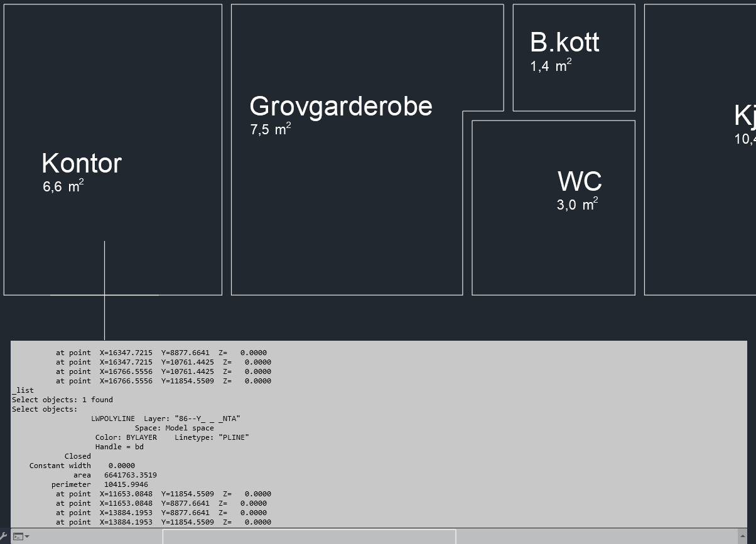This screenshot has height=544, width=756.
Task: Click the 3,0 m² text under WC
Action: (x=576, y=205)
